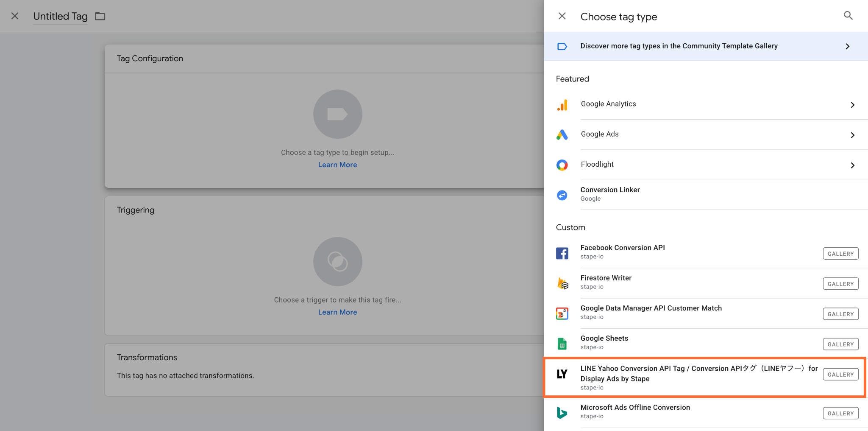Close the Untitled Tag editor

pyautogui.click(x=15, y=16)
